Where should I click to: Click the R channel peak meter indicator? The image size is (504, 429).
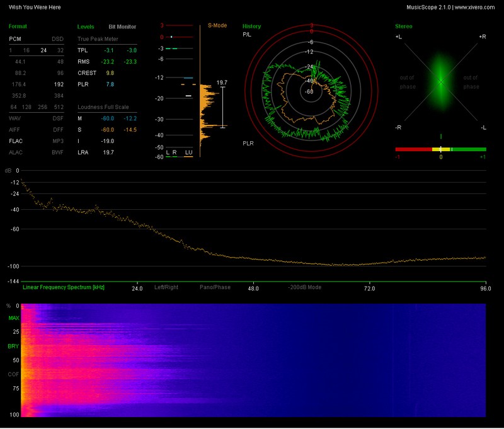[175, 152]
